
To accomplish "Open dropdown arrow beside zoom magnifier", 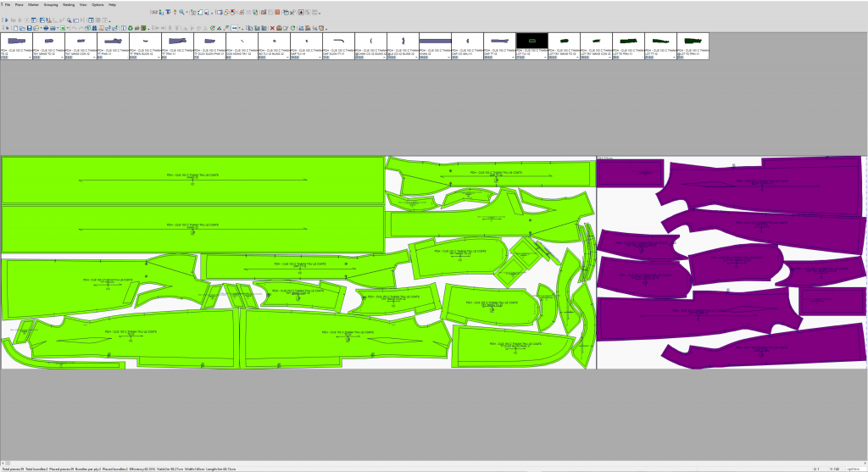I will (187, 12).
